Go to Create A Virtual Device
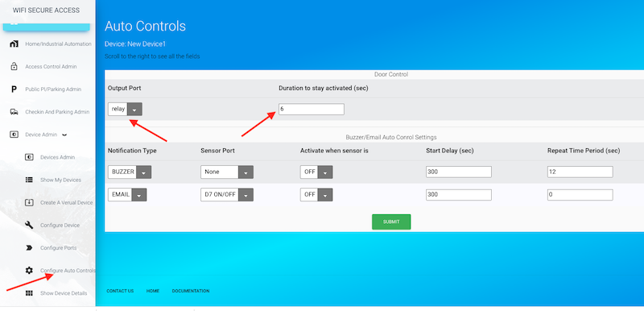The height and width of the screenshot is (311, 644). [x=67, y=202]
